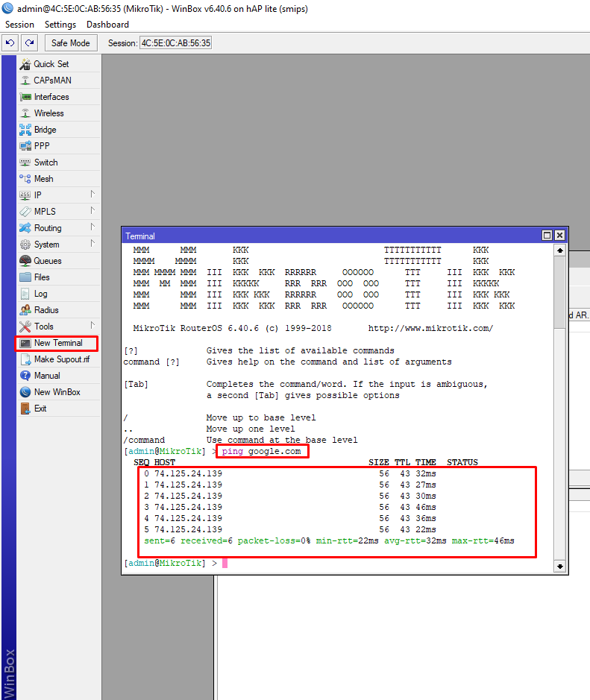Expand the MPLS submenu arrow
This screenshot has height=700, width=590.
92,211
